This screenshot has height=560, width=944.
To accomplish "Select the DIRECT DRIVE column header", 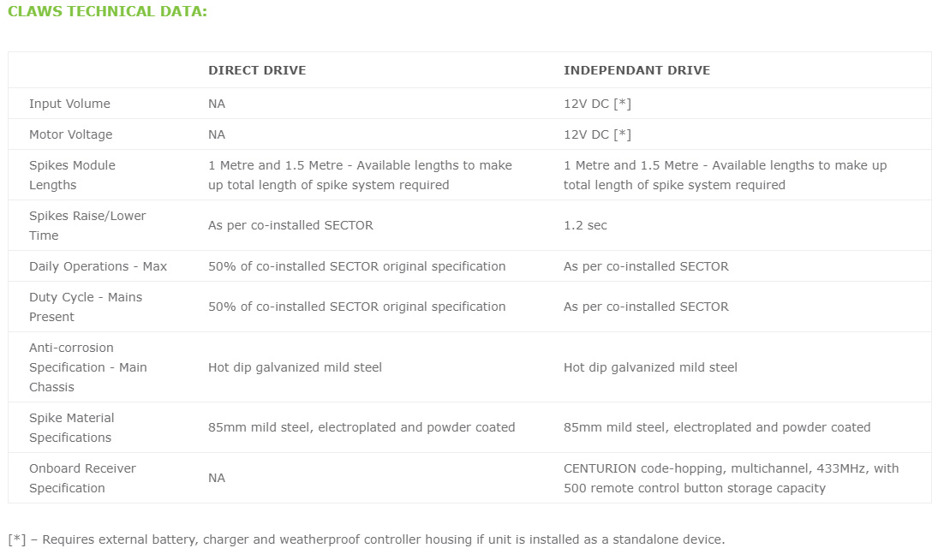I will coord(257,70).
